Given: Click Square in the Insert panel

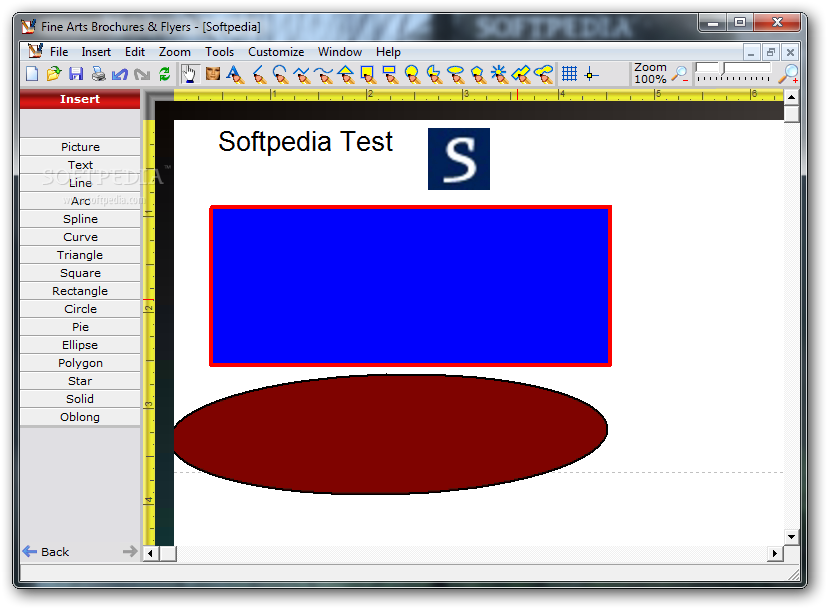Looking at the screenshot, I should (x=80, y=273).
